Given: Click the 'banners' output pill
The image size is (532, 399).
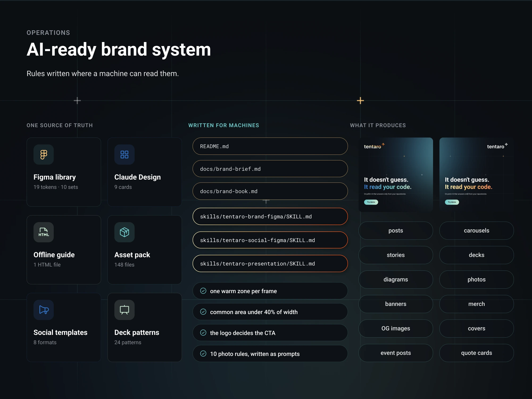Looking at the screenshot, I should [396, 304].
